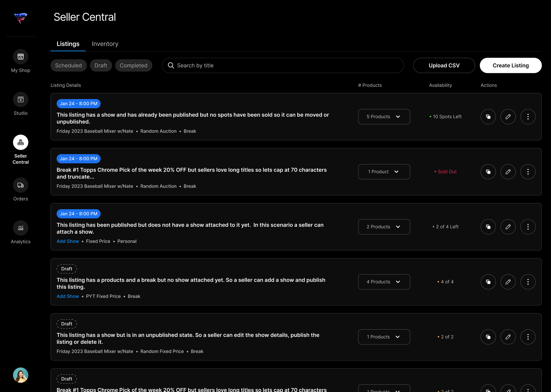The image size is (551, 392).
Task: Expand the 5 Products dropdown
Action: tap(383, 116)
